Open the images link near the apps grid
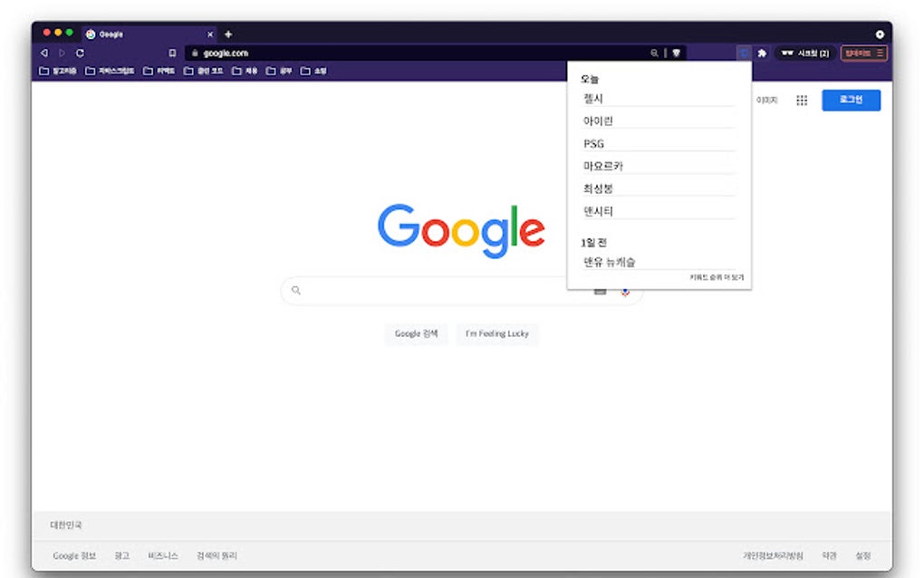924x578 pixels. 766,101
